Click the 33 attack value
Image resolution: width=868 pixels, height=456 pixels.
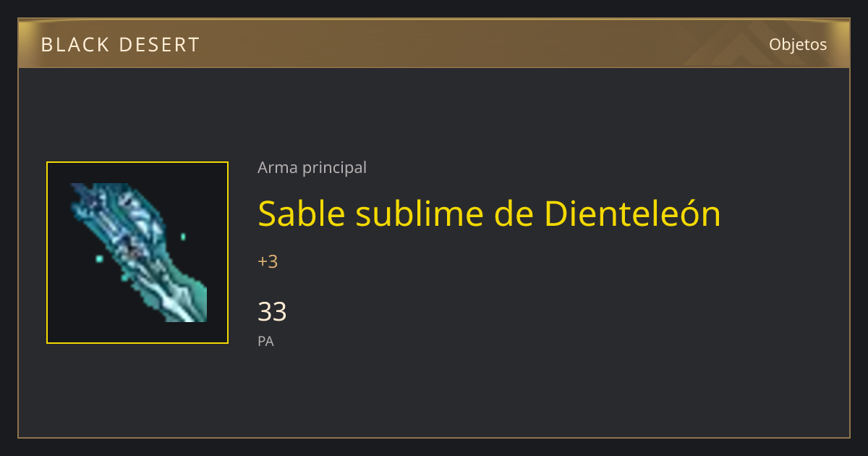(x=272, y=311)
